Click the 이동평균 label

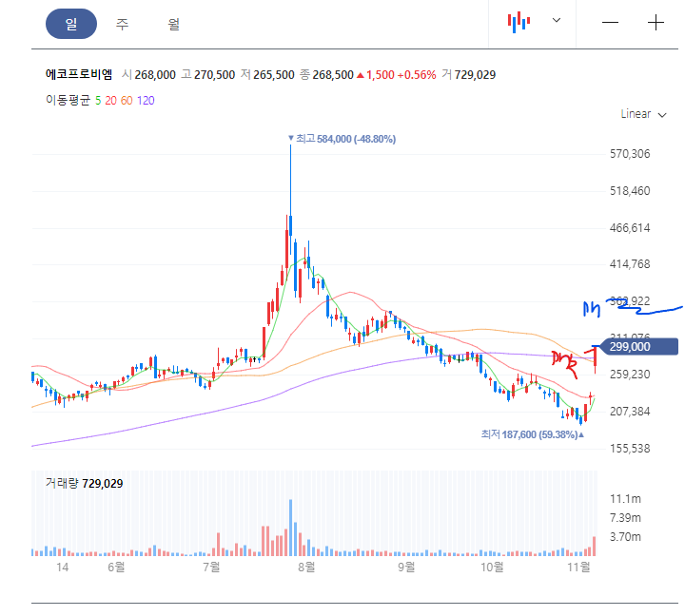coord(68,101)
